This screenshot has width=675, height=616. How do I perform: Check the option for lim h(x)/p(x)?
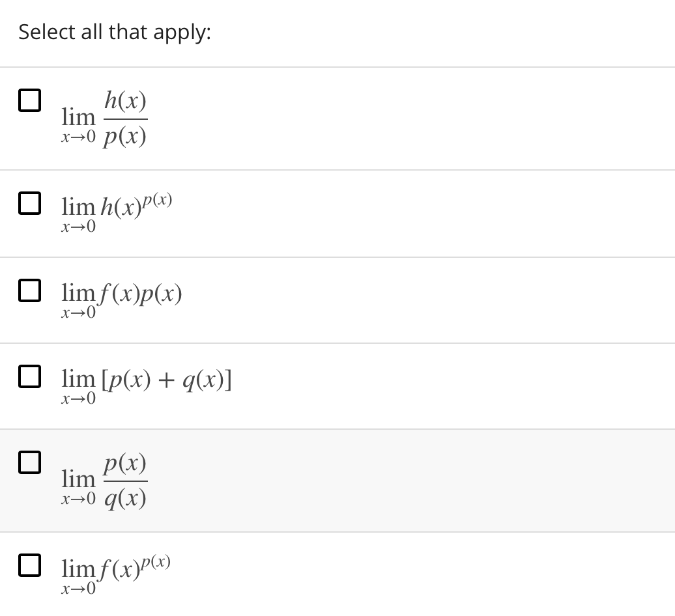pos(30,100)
